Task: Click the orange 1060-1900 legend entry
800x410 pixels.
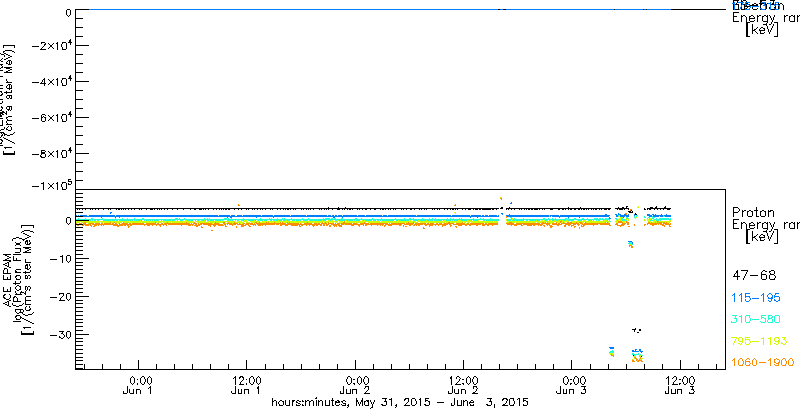Action: tap(763, 362)
